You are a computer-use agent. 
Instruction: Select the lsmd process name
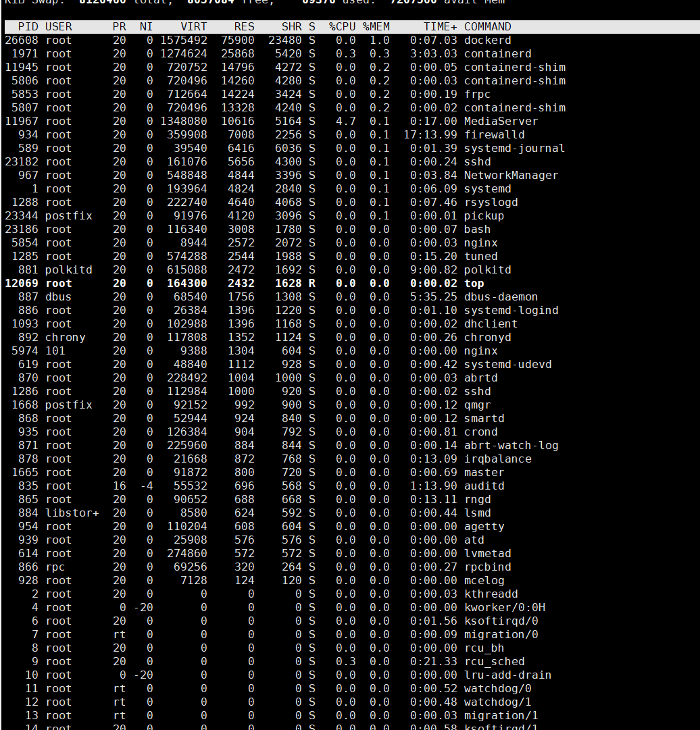coord(478,513)
